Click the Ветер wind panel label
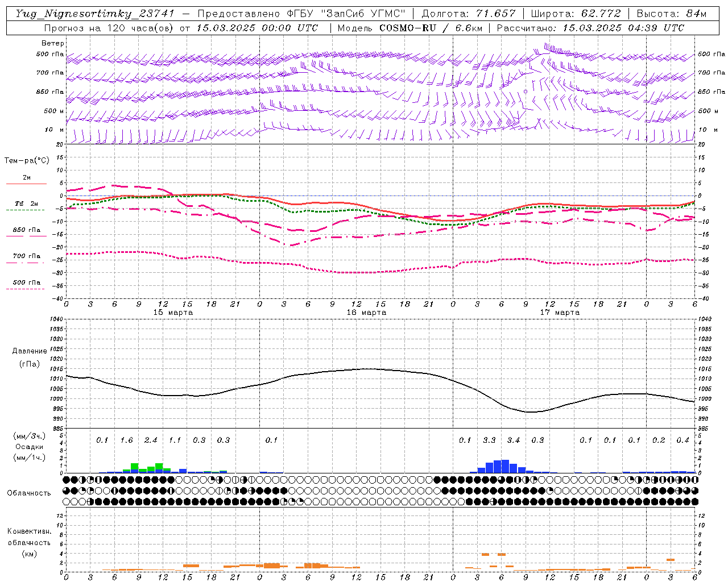Screen dimensions: 728x582 pos(53,43)
